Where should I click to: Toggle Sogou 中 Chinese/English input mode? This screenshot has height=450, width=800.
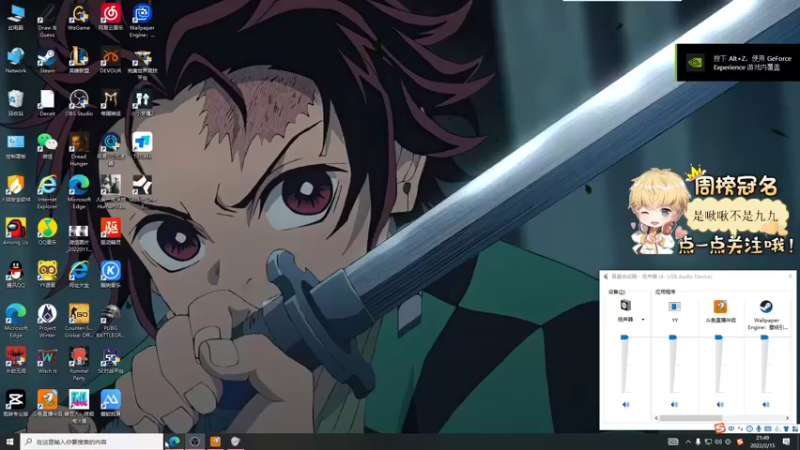(x=731, y=429)
